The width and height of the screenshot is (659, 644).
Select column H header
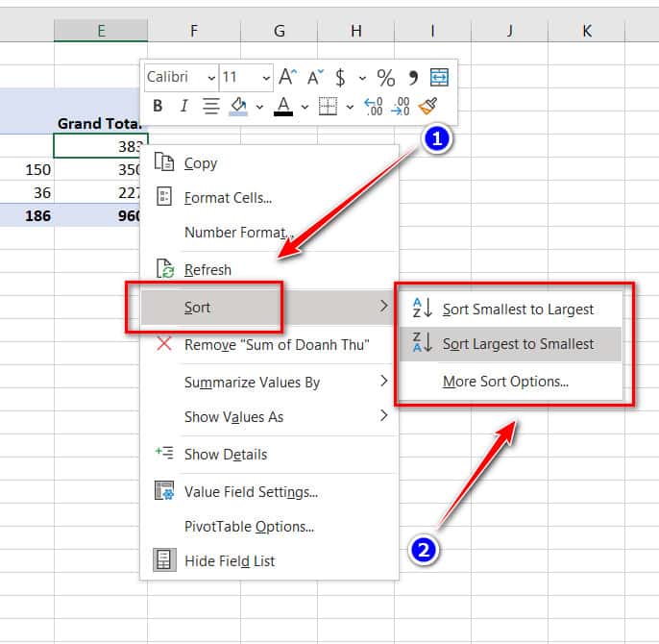[356, 31]
